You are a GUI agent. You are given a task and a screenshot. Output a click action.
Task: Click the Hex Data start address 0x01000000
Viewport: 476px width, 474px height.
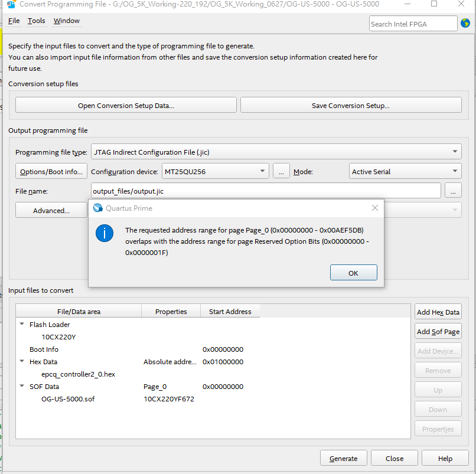[223, 362]
